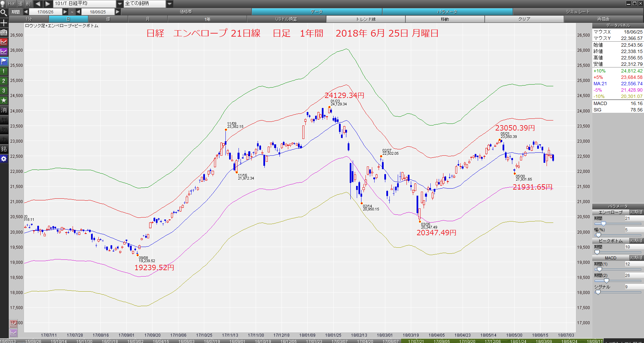Click the Hot button

pyautogui.click(x=11, y=4)
